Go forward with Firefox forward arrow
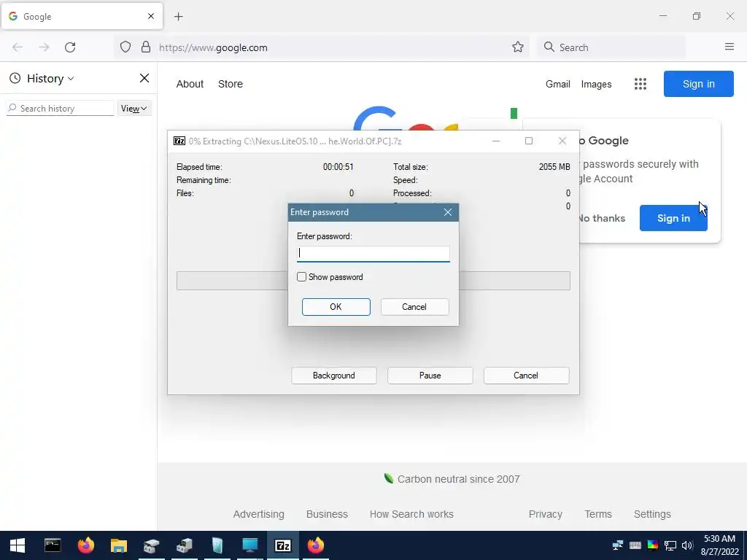 tap(44, 47)
